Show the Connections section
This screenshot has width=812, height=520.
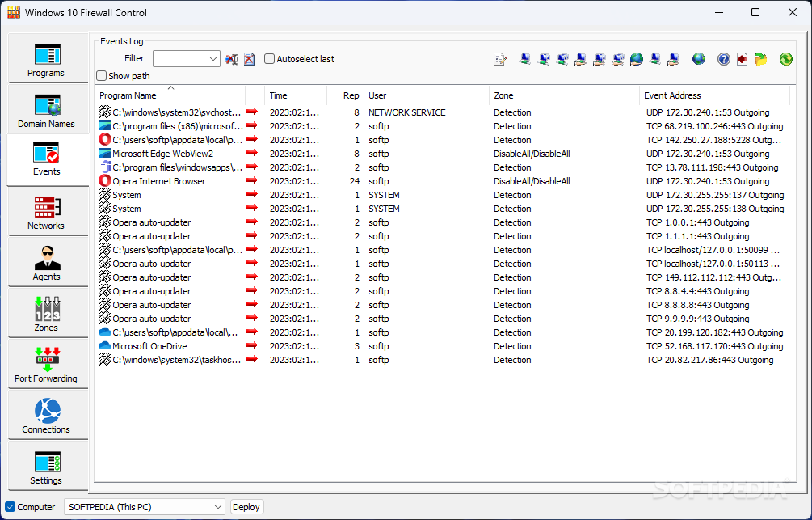coord(47,416)
